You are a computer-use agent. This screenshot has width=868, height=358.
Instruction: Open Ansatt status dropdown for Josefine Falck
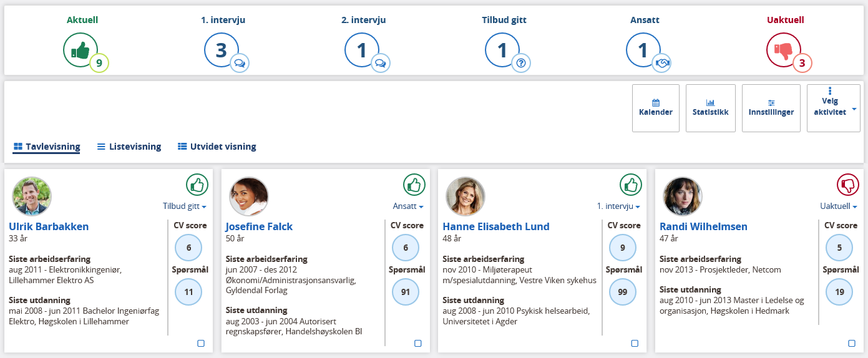click(x=408, y=206)
